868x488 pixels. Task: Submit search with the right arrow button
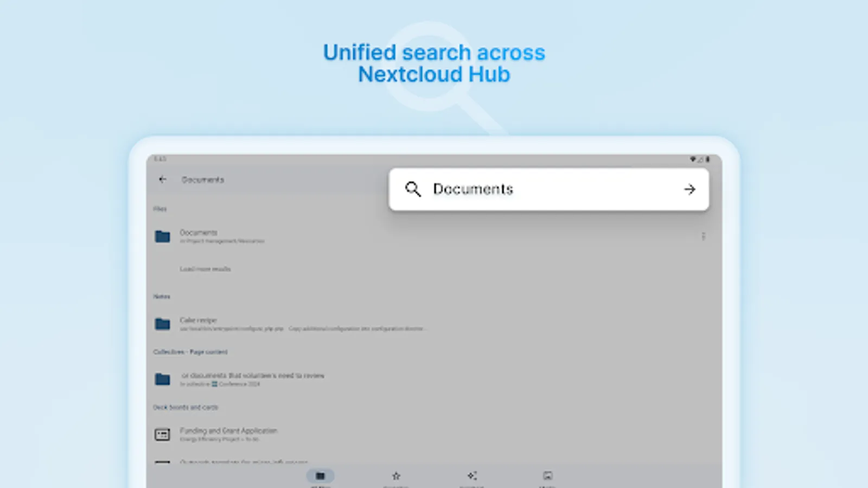(x=690, y=189)
